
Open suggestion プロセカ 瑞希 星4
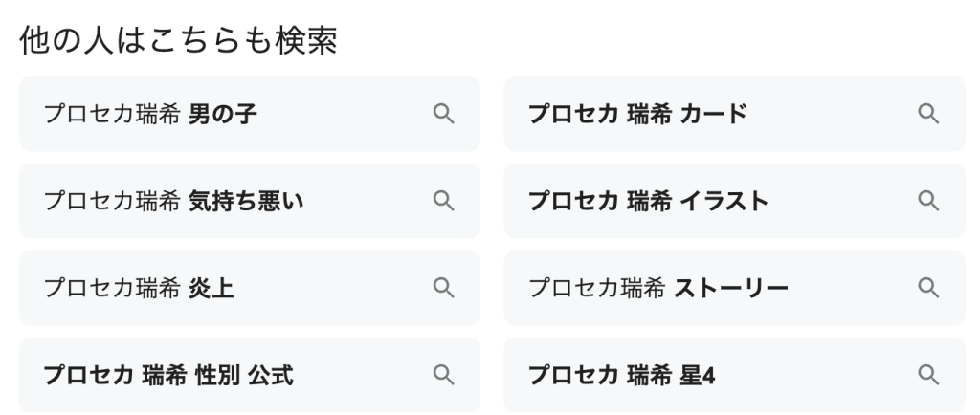point(734,375)
